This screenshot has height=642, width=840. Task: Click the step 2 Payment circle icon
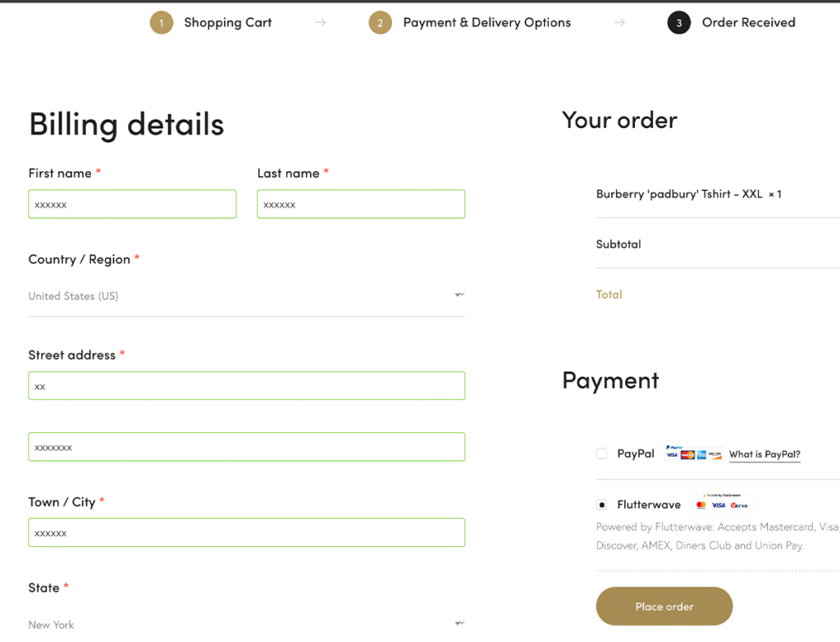click(x=381, y=22)
